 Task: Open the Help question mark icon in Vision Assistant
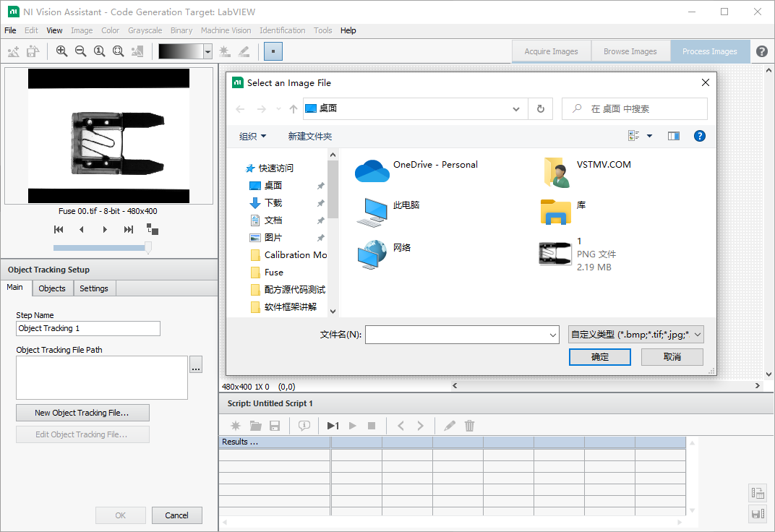762,51
